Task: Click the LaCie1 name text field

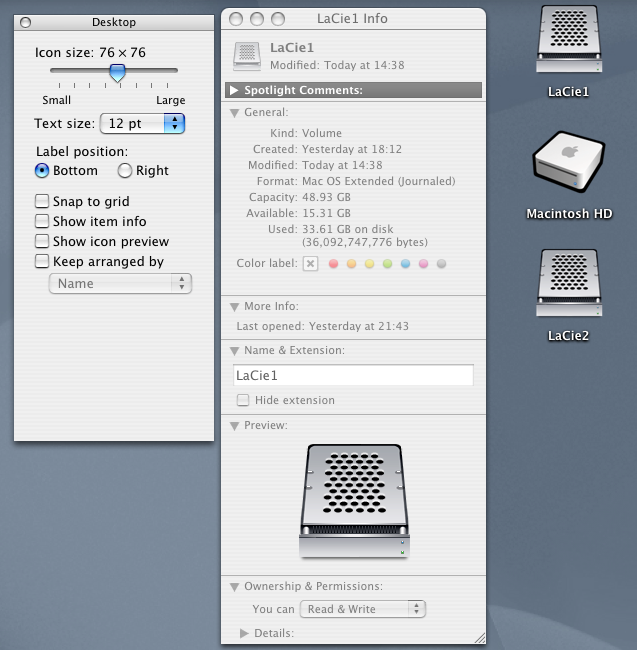Action: 353,375
